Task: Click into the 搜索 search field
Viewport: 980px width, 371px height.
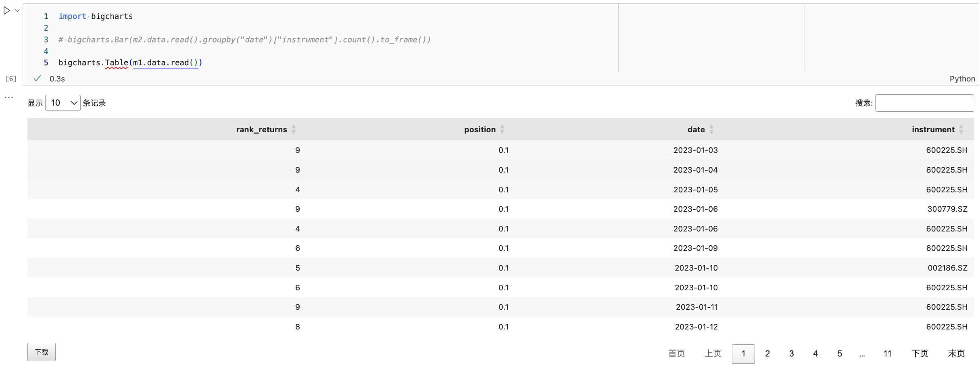Action: click(924, 103)
